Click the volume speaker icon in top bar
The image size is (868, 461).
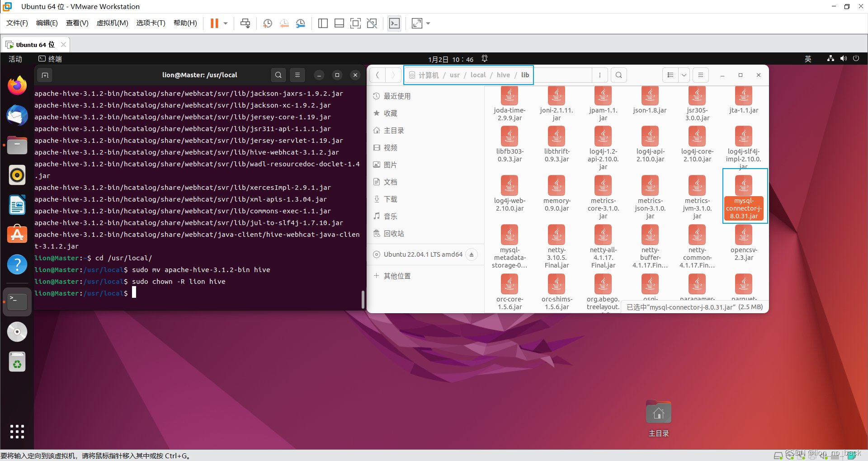click(843, 59)
